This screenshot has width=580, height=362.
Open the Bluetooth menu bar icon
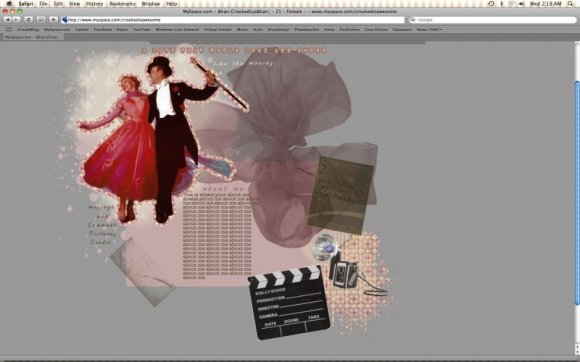pos(502,4)
